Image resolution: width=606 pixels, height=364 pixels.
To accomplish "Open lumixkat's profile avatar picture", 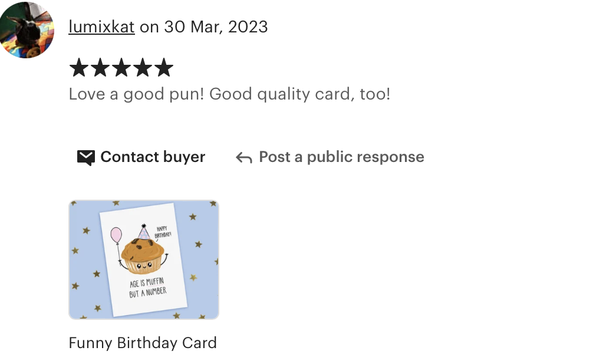I will tap(27, 30).
